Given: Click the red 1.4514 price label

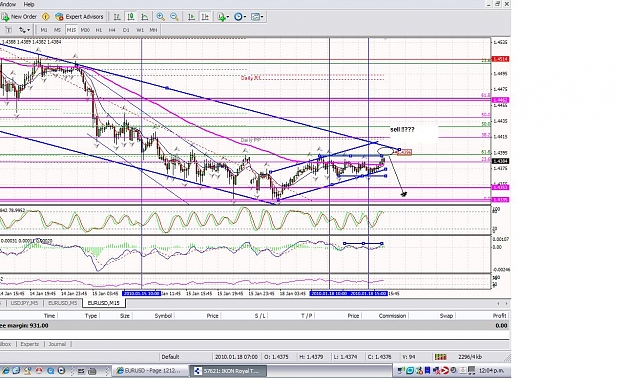Looking at the screenshot, I should (500, 59).
